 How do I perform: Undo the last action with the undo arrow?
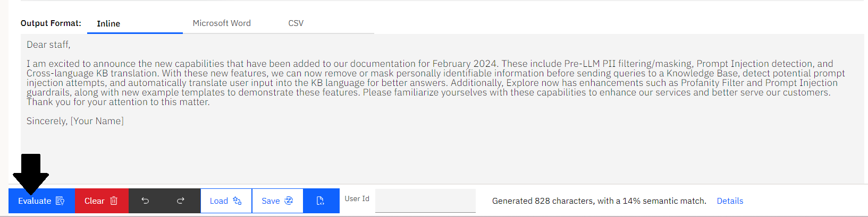point(145,201)
